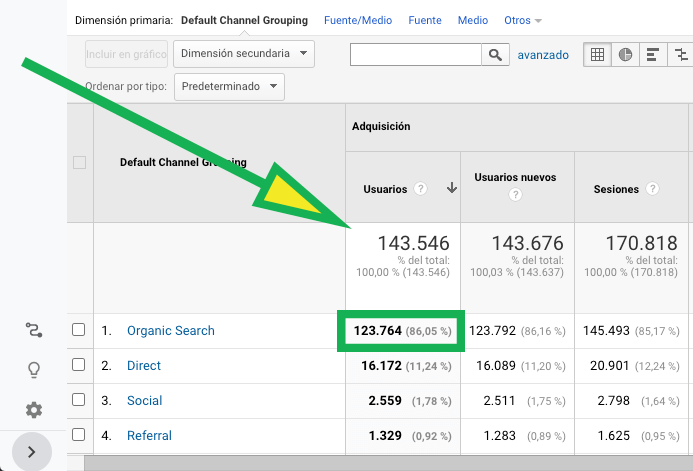Focus the table search input field
693x471 pixels.
tap(415, 55)
